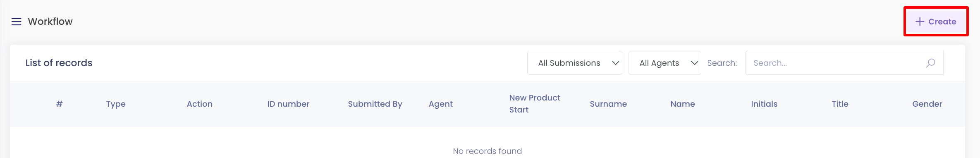Viewport: 980px width, 158px height.
Task: Click the plus icon on Create
Action: pos(920,22)
